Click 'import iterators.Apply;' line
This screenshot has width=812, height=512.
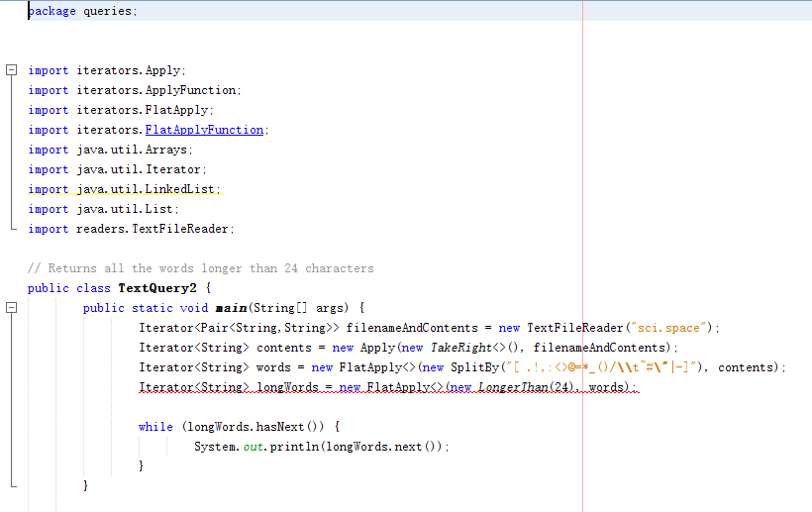[107, 70]
